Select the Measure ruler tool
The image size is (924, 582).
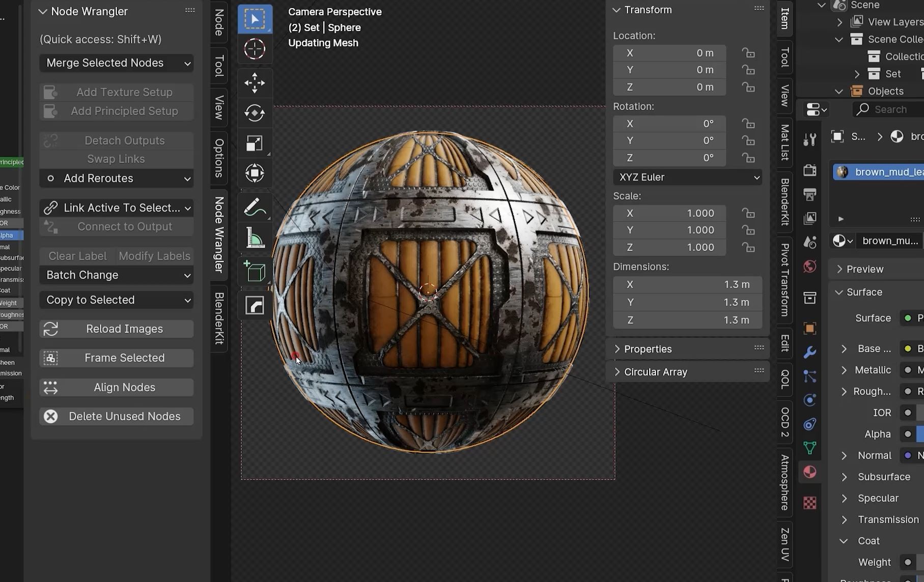pos(255,238)
